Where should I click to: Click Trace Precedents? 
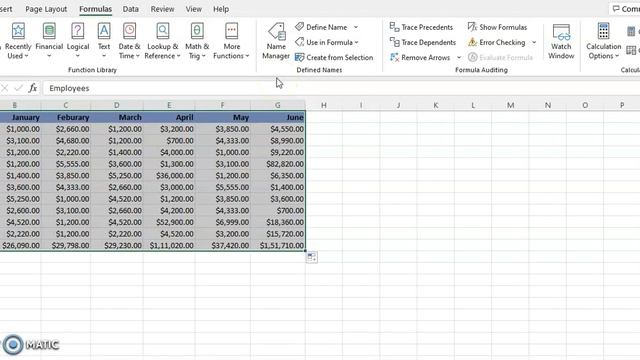(421, 27)
